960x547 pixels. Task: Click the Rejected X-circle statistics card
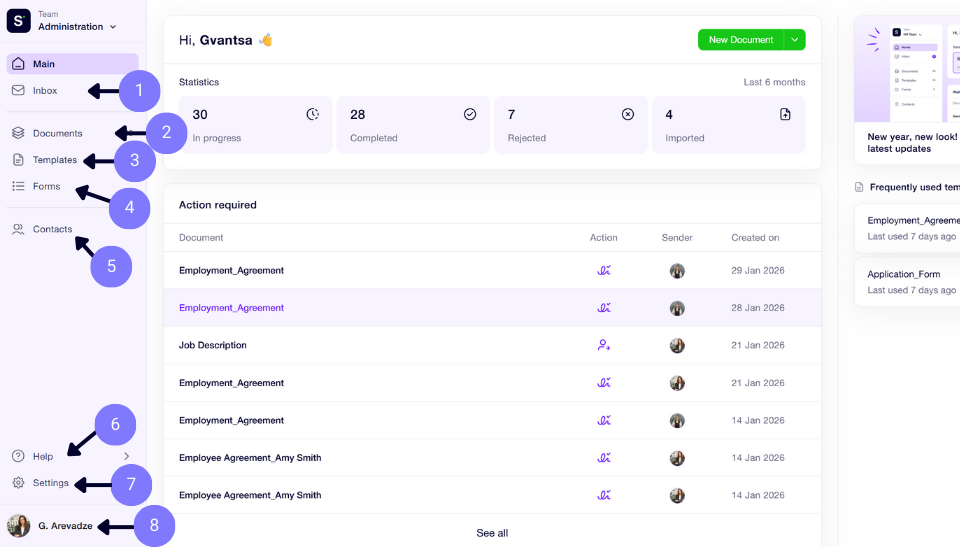point(571,125)
